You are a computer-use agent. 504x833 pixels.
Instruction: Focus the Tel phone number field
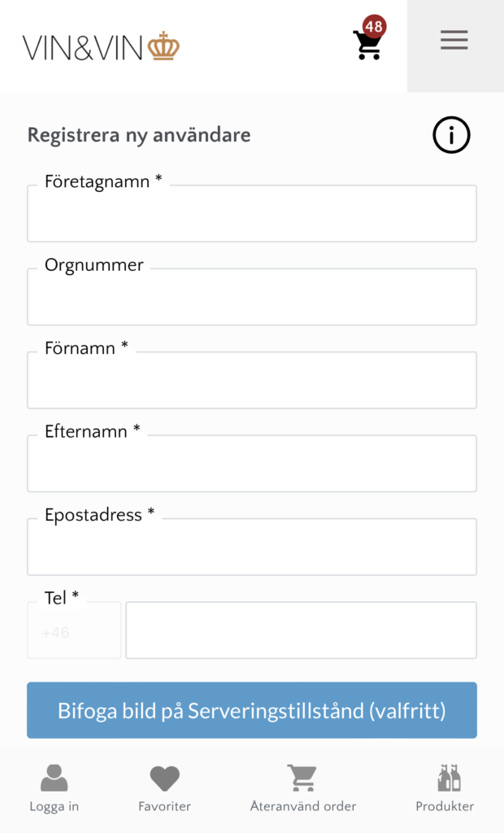pos(301,631)
